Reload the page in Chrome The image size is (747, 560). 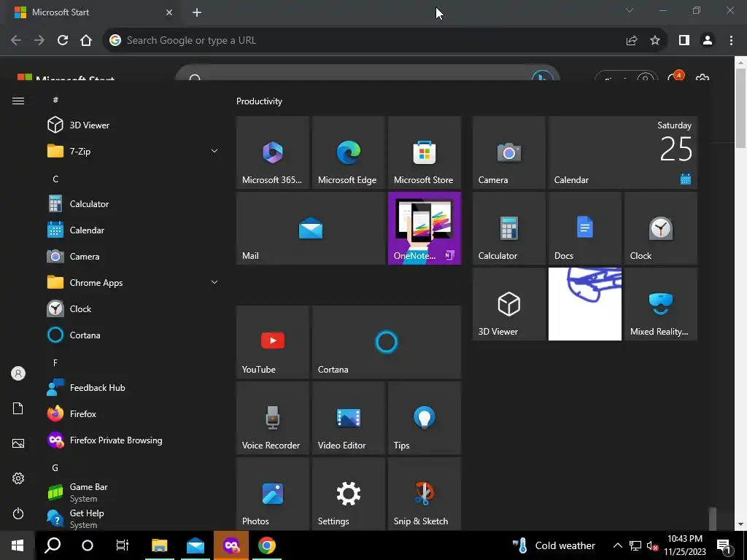[x=63, y=40]
